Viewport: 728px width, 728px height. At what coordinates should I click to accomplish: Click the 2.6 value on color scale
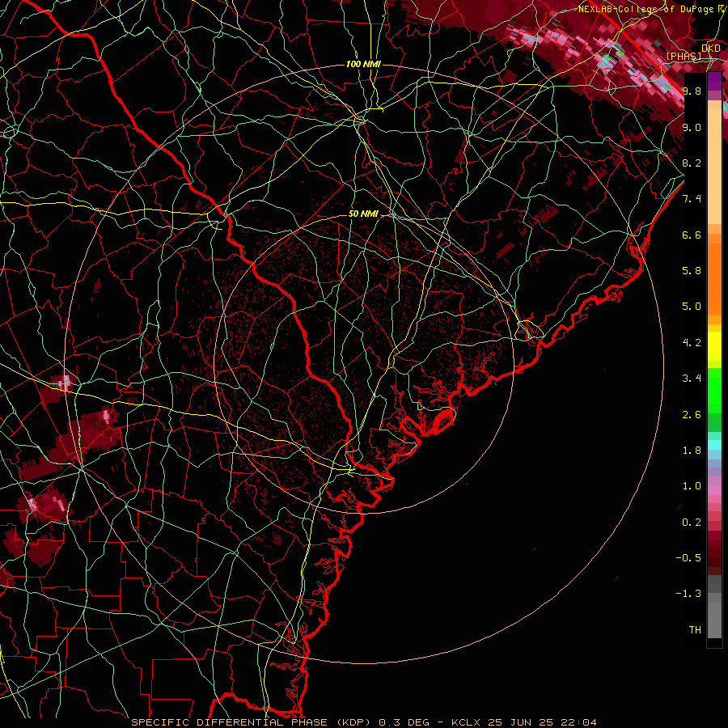click(x=692, y=415)
